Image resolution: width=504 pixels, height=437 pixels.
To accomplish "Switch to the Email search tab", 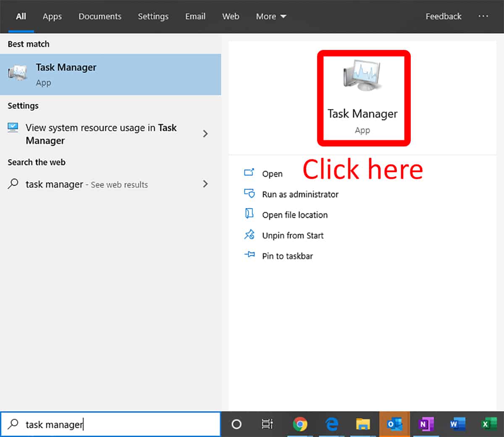I will [195, 16].
